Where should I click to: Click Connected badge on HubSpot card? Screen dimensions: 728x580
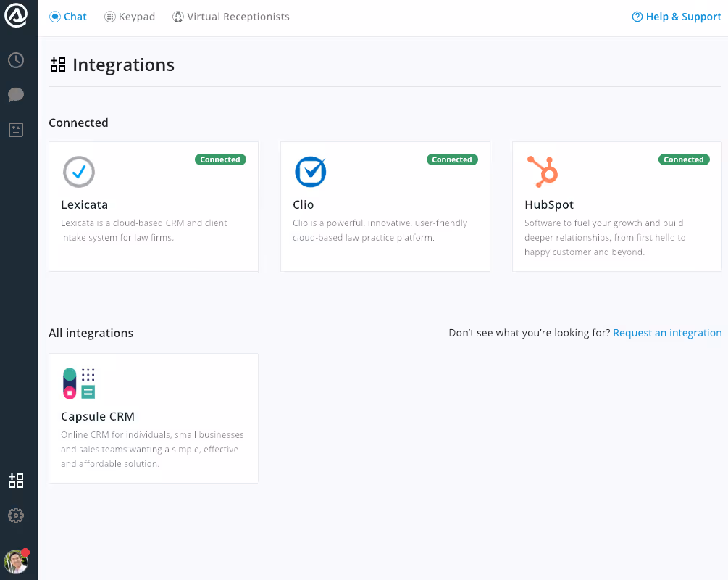[683, 159]
